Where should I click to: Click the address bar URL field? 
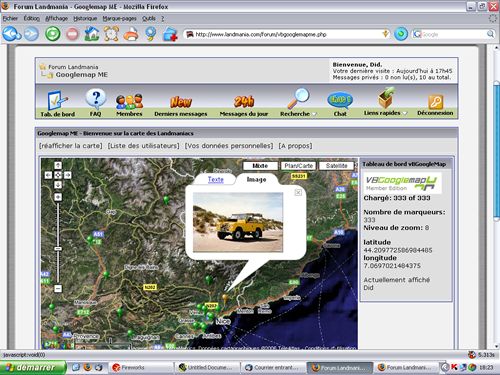click(x=287, y=34)
